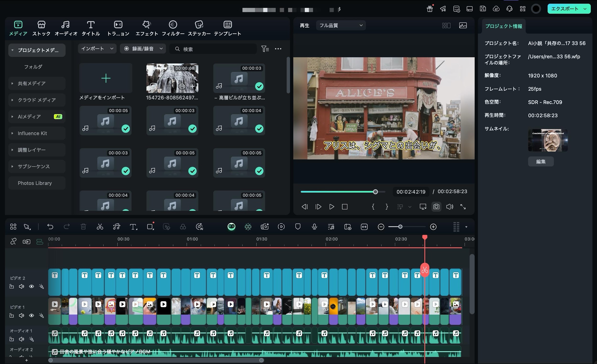Switch to the オーディオ tab

pyautogui.click(x=66, y=28)
